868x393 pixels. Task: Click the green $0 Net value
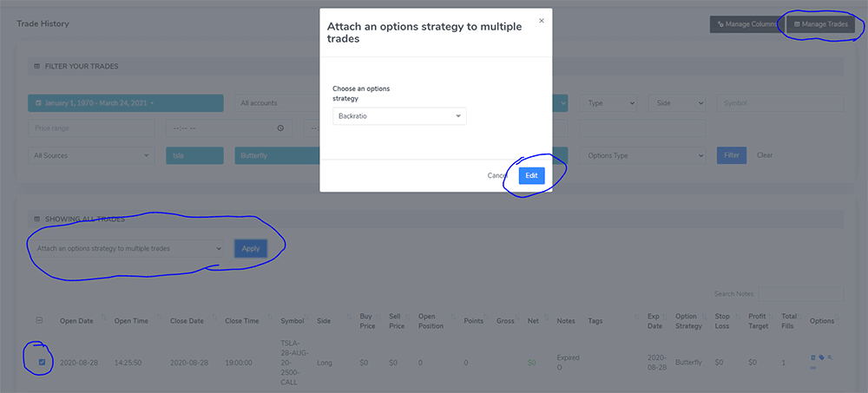pyautogui.click(x=531, y=363)
